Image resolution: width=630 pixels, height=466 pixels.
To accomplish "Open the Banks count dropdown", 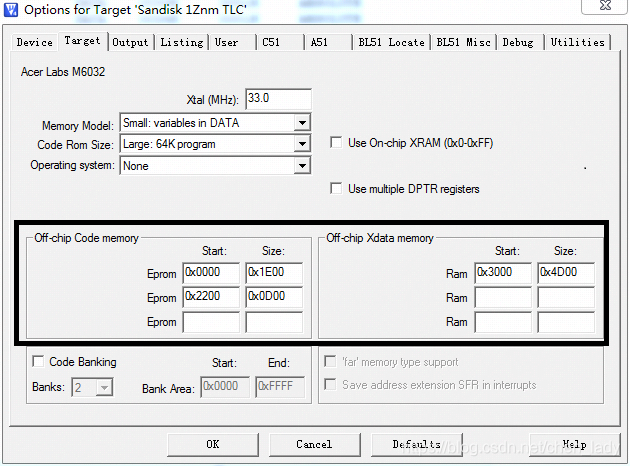I will point(104,388).
